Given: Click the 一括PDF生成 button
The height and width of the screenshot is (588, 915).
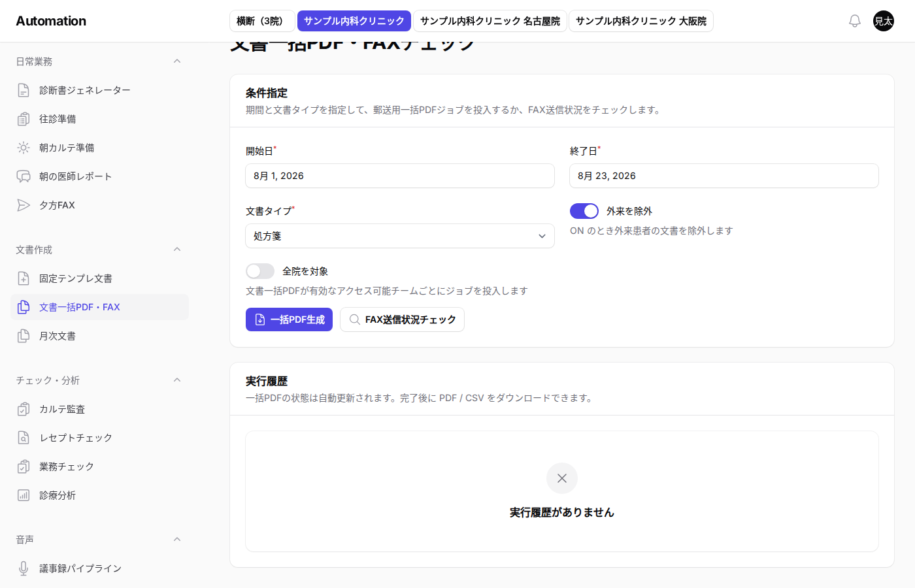Looking at the screenshot, I should point(289,319).
